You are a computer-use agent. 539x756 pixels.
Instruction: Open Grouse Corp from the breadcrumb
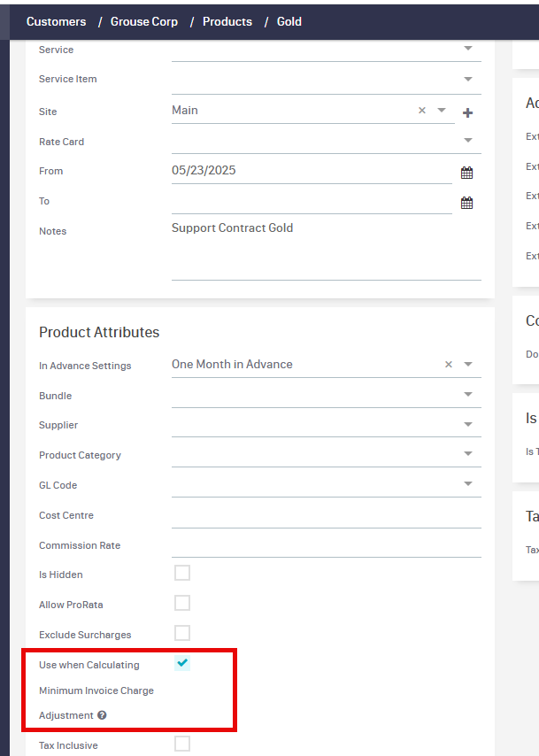(143, 21)
